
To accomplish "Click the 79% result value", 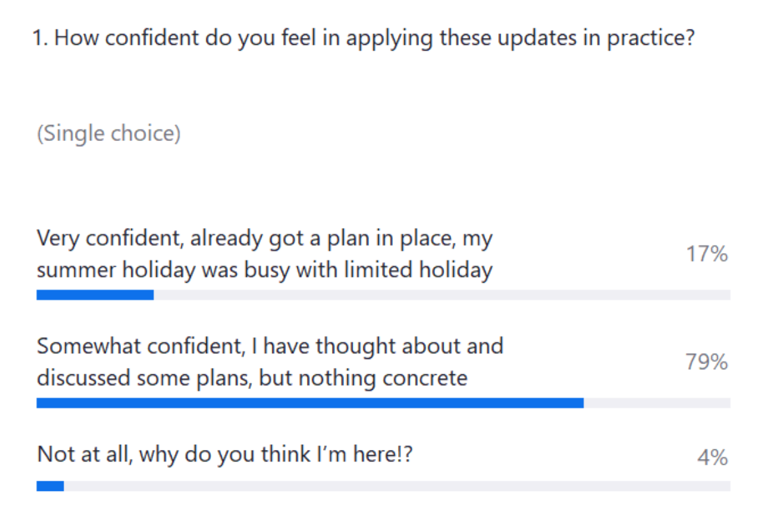I will point(707,363).
